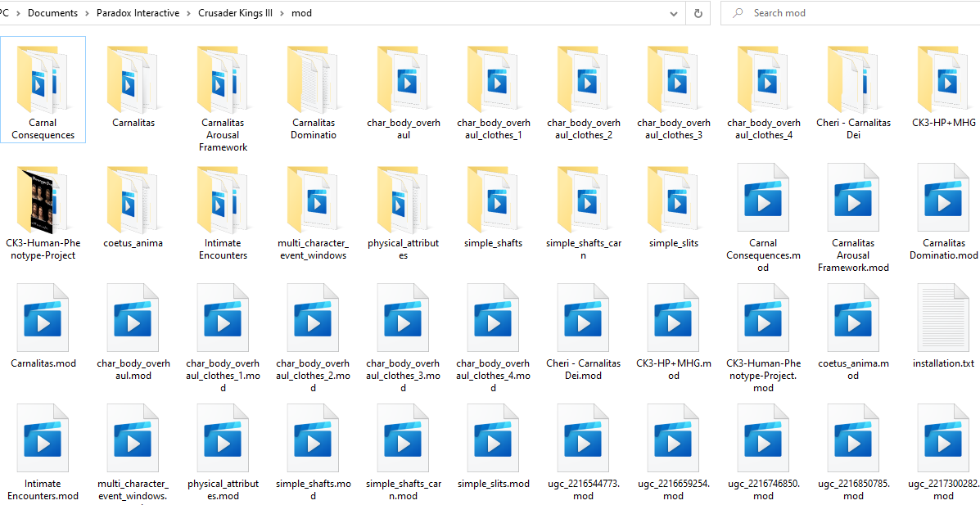The width and height of the screenshot is (980, 505).
Task: Select the Carnal Consequences folder
Action: point(43,89)
